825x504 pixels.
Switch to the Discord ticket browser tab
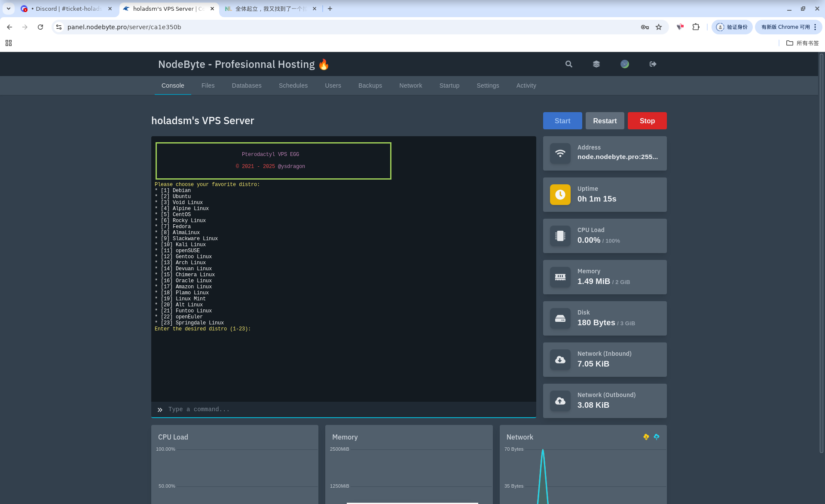(x=67, y=9)
